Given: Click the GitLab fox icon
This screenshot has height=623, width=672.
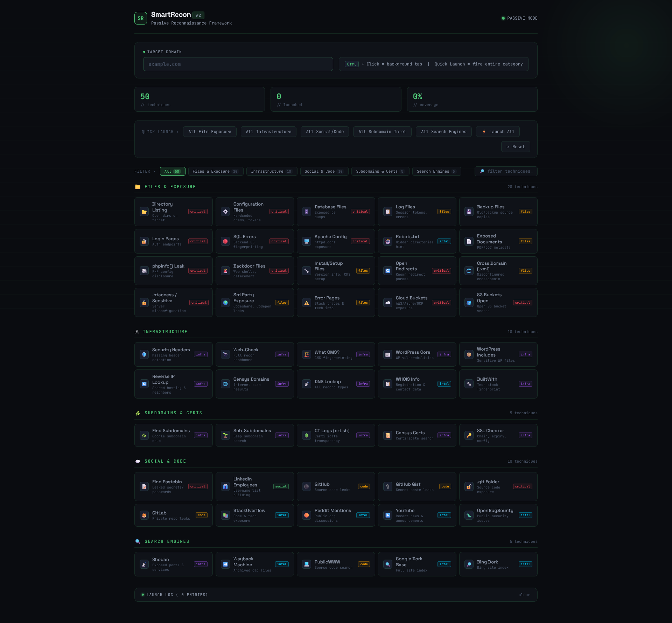Looking at the screenshot, I should 144,515.
